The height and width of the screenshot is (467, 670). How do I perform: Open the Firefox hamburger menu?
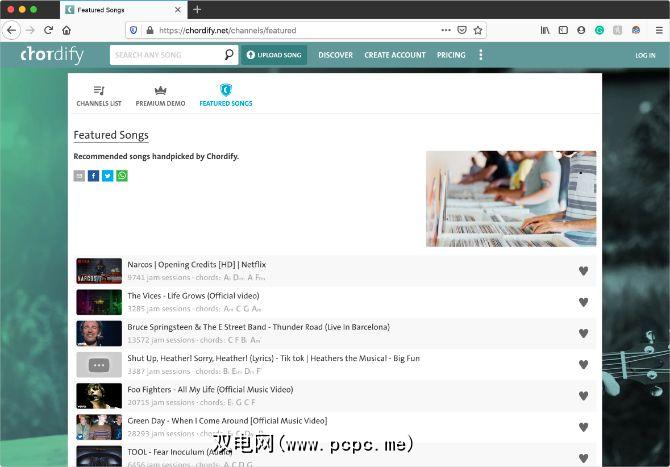tap(659, 30)
